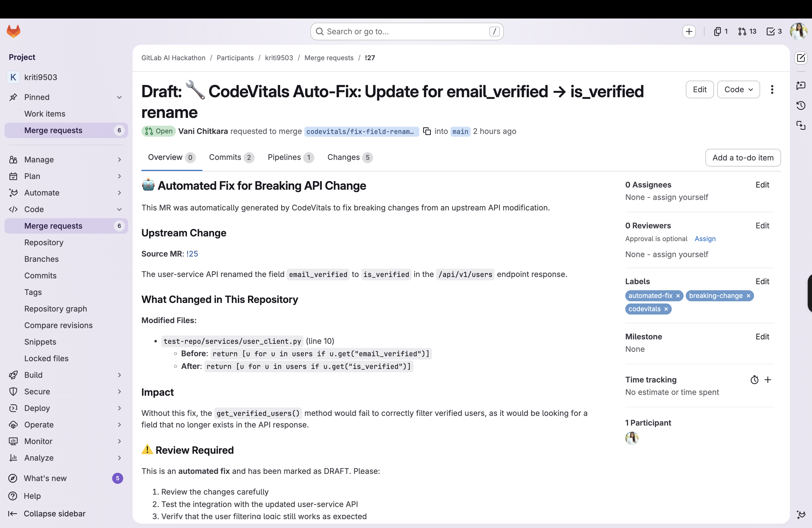Open the Code dropdown button
812x528 pixels.
[x=738, y=90]
